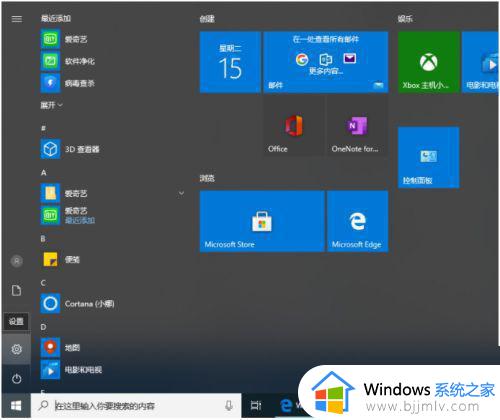Click the # index header

(x=43, y=128)
